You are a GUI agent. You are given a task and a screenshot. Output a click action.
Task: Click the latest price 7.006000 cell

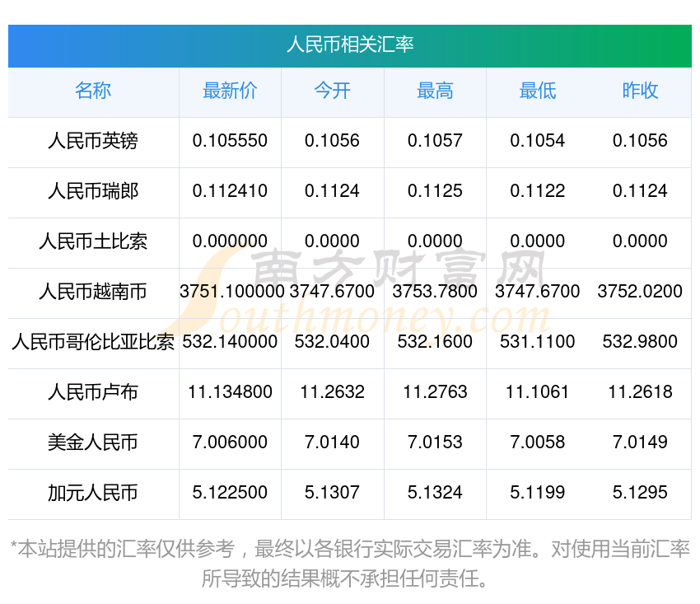pos(230,442)
